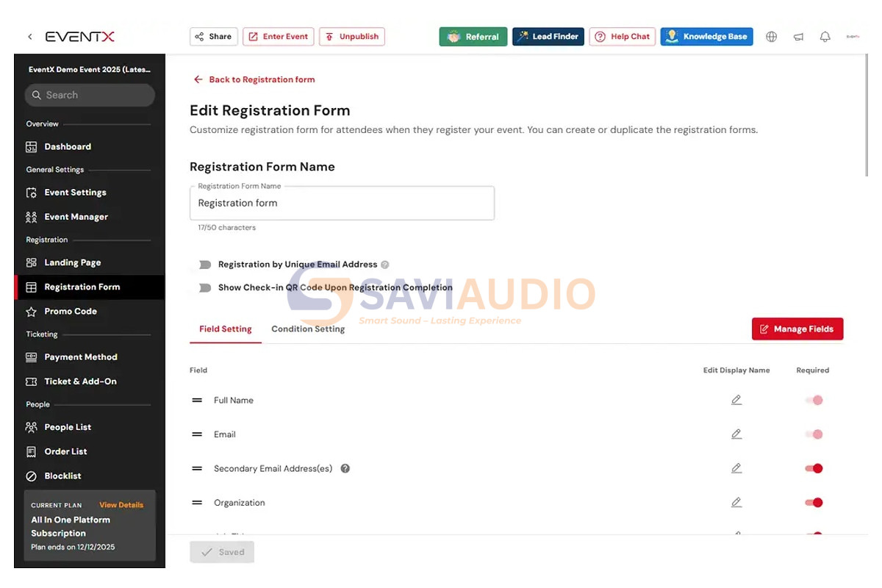Click the drag handle for Secondary Email Address(es)
This screenshot has width=882, height=588.
197,468
